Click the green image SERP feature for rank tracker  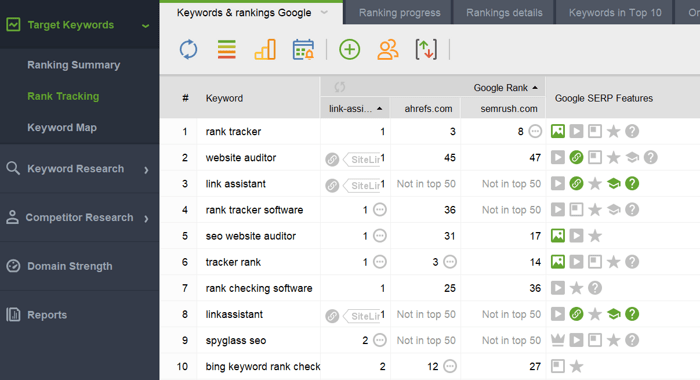pyautogui.click(x=558, y=131)
